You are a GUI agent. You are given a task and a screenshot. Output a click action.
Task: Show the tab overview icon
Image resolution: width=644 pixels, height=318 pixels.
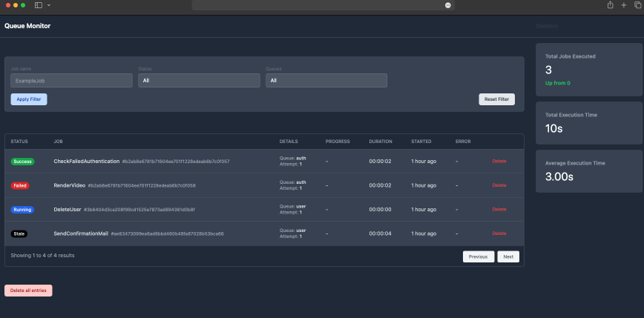click(637, 5)
